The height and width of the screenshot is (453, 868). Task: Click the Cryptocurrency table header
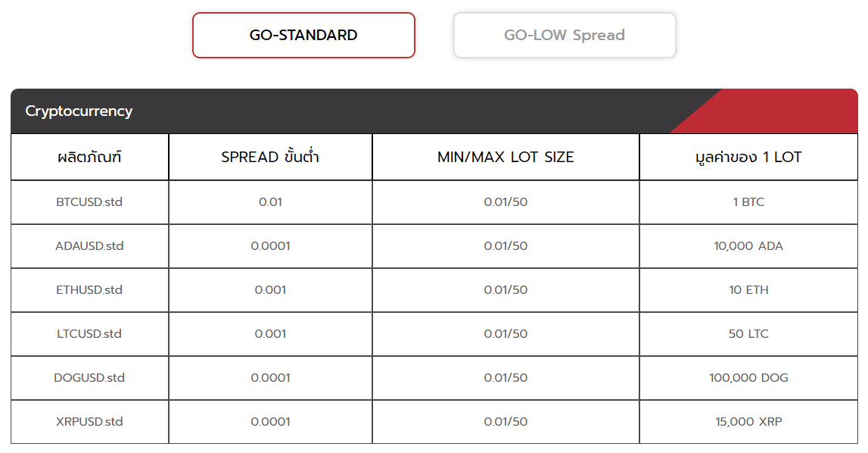point(79,111)
